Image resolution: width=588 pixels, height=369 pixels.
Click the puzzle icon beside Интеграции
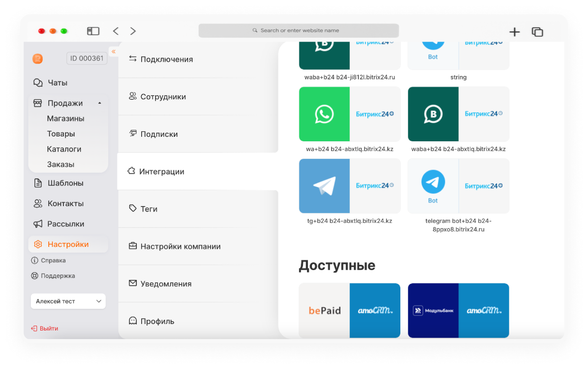[131, 171]
